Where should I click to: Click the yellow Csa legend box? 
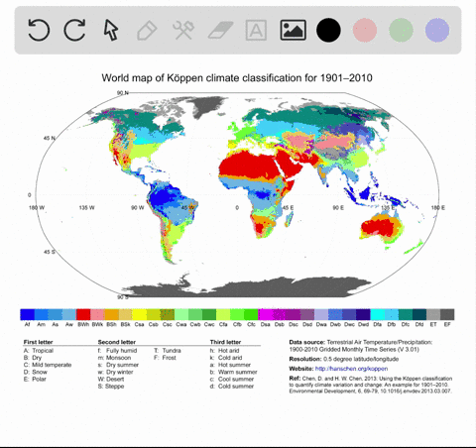coord(139,314)
